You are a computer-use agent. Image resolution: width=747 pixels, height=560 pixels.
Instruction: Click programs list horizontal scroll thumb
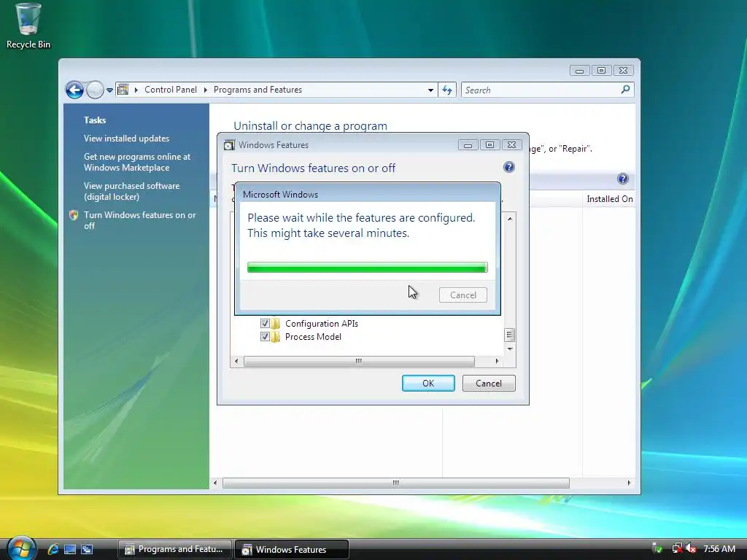click(395, 483)
